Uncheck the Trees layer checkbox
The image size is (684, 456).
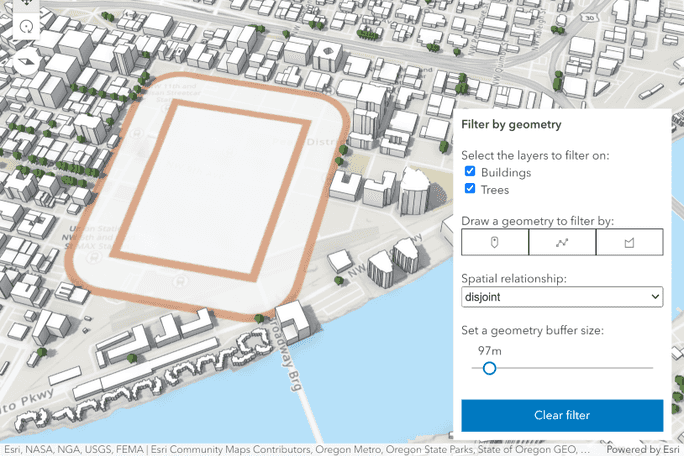tap(470, 189)
